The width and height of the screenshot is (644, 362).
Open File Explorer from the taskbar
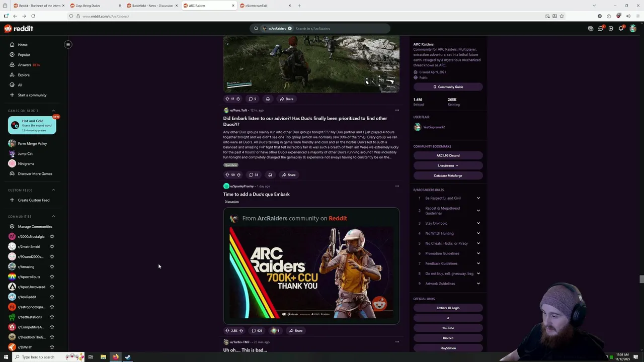(x=103, y=357)
